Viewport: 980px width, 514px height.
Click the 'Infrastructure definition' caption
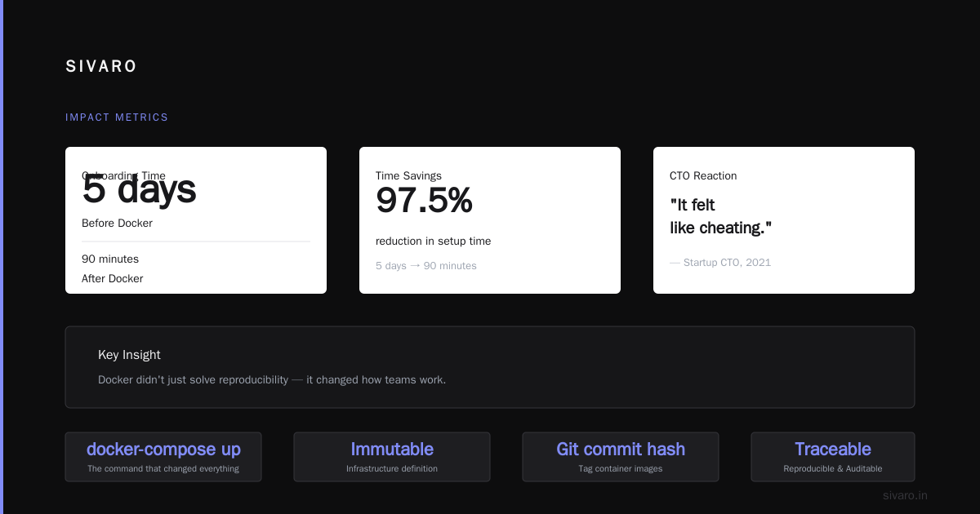coord(392,469)
